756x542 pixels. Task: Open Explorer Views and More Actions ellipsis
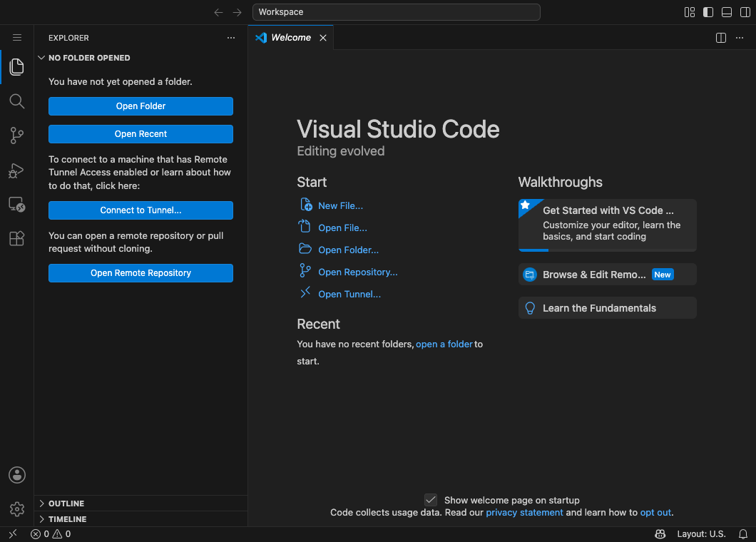(x=231, y=38)
